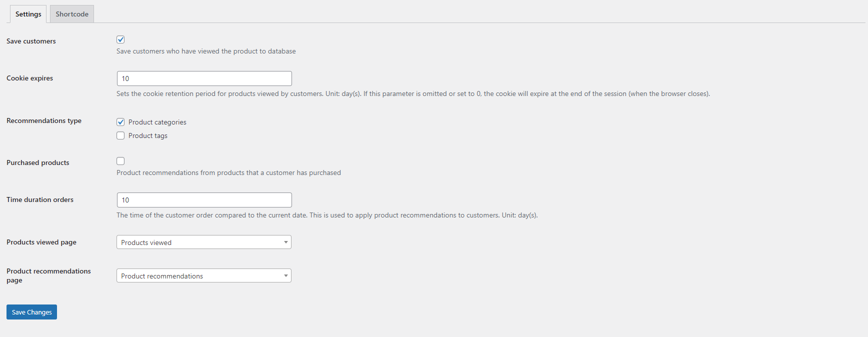Click the cookie retention period description text
This screenshot has width=868, height=337.
(x=413, y=93)
